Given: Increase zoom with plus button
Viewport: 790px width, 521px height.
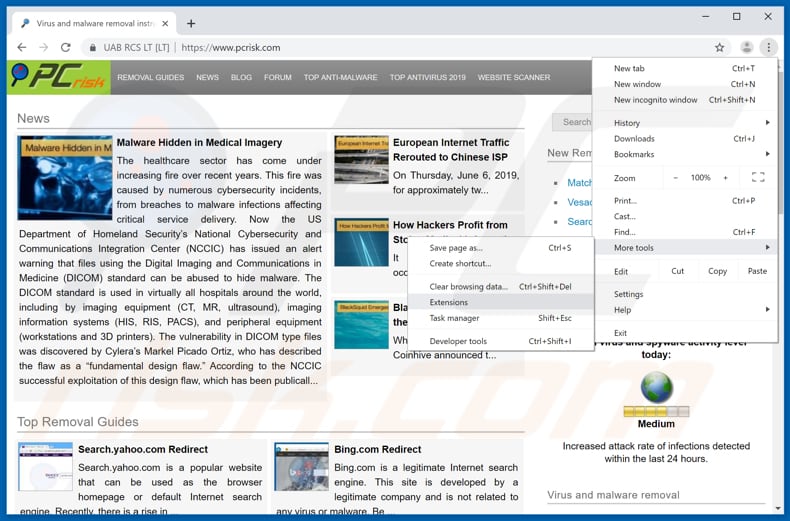Looking at the screenshot, I should coord(726,178).
